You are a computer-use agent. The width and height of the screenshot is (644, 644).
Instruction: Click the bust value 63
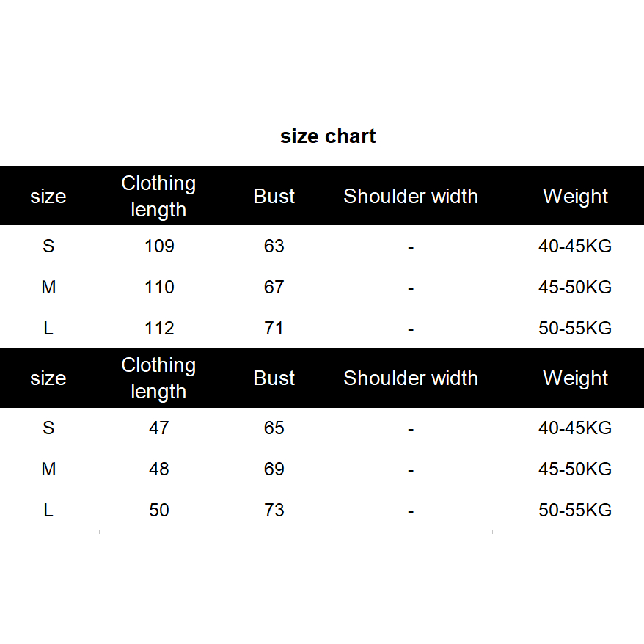point(274,246)
